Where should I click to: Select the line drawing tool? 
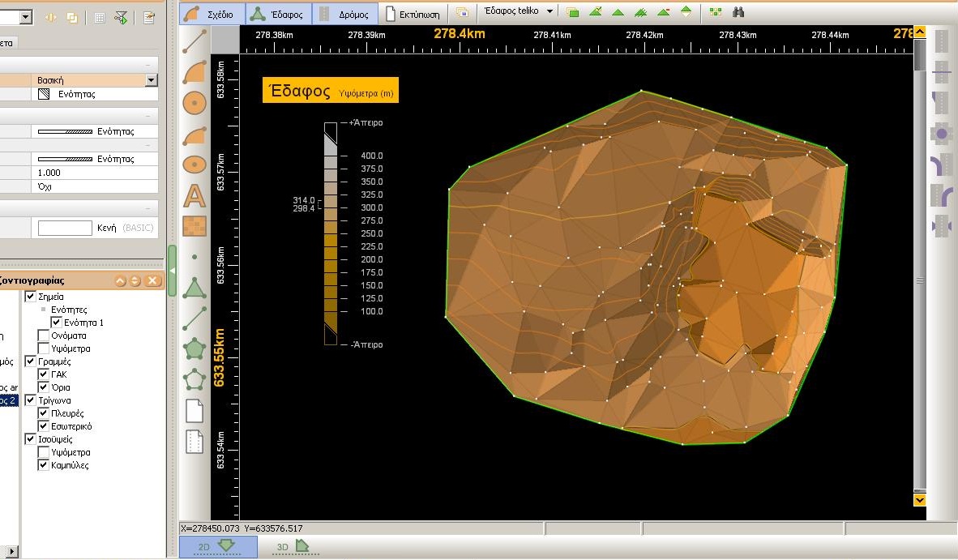194,41
